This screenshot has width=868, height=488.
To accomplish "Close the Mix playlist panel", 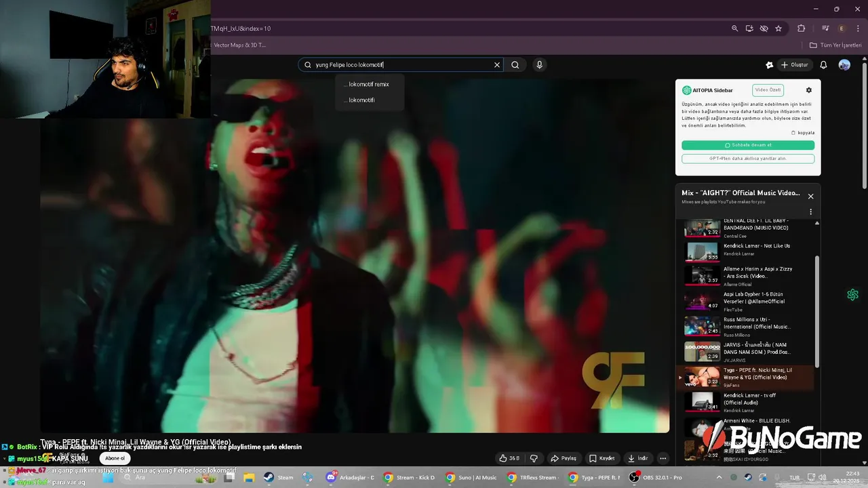I will (x=810, y=197).
